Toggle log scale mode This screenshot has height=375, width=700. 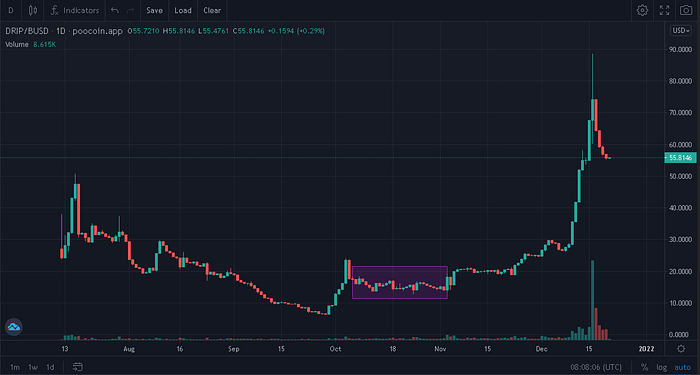(662, 367)
